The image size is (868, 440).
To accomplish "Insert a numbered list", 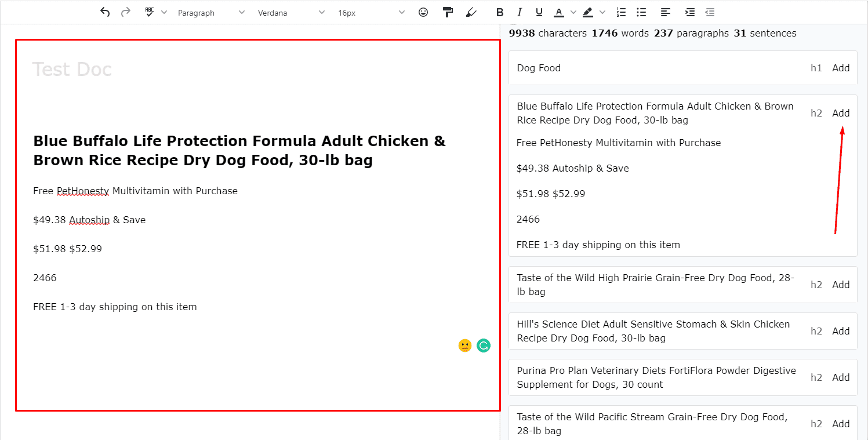I will coord(621,12).
